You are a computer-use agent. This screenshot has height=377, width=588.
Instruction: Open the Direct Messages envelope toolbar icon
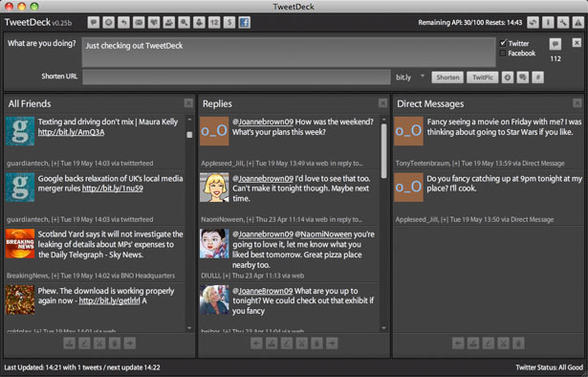(x=139, y=23)
